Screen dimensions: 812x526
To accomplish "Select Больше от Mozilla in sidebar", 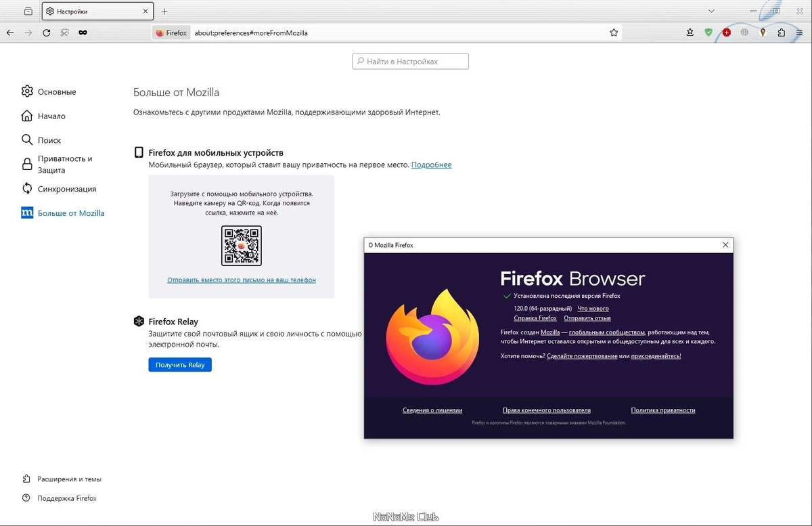I will (63, 213).
